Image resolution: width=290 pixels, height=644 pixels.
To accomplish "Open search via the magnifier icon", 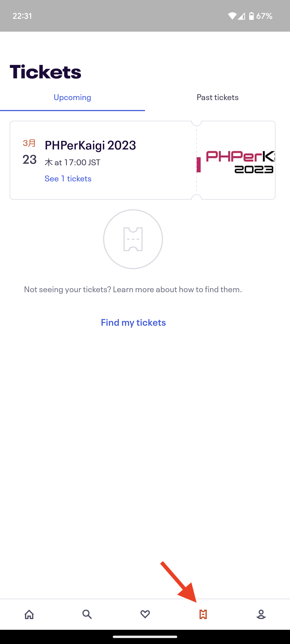I will [x=87, y=614].
